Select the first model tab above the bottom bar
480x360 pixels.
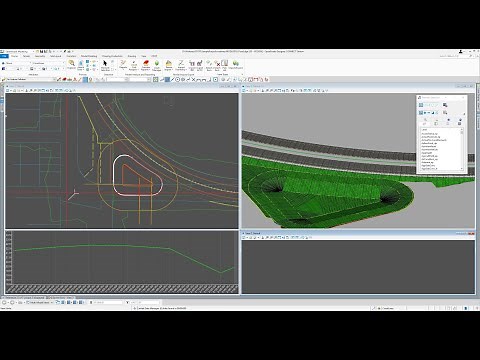tap(24, 297)
